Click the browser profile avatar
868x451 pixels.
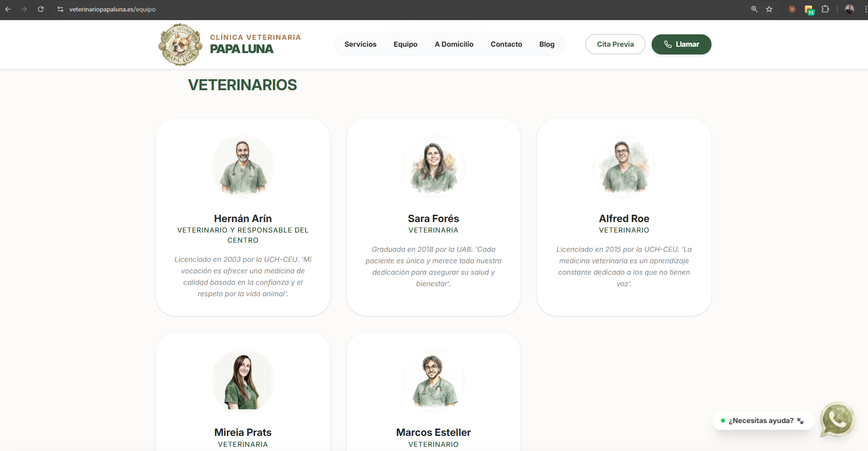[849, 9]
